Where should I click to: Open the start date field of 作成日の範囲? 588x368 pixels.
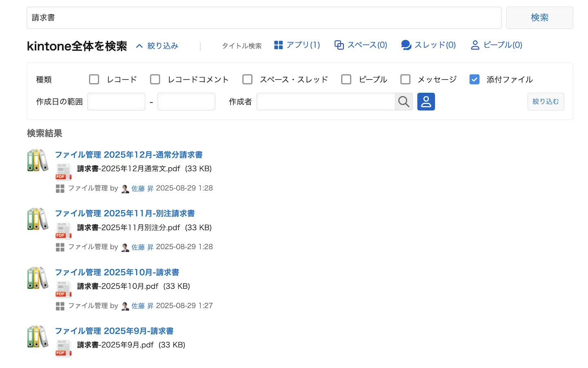(116, 102)
